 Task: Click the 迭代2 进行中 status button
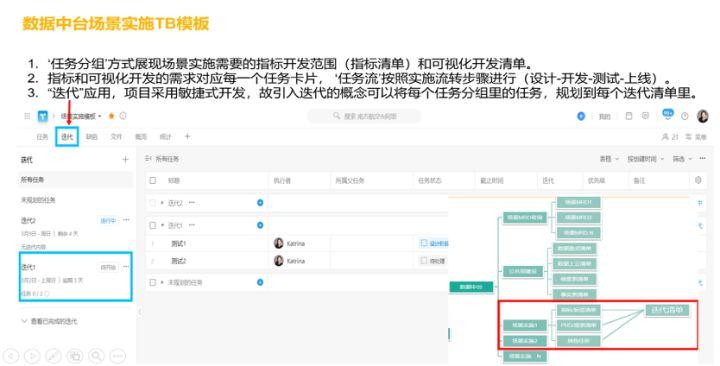[x=108, y=221]
